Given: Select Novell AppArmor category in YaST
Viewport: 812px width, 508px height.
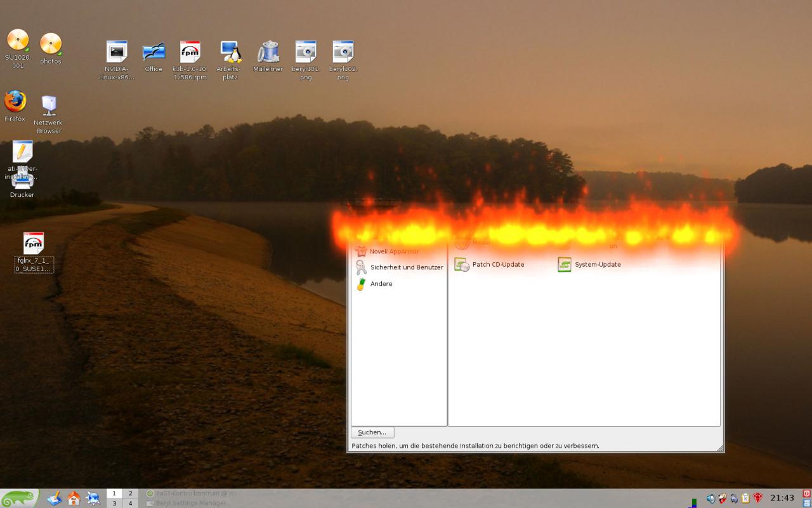Looking at the screenshot, I should coord(387,251).
